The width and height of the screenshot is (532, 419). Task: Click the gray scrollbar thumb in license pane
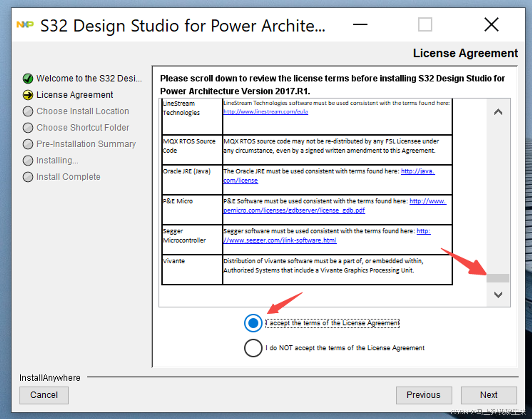(498, 278)
